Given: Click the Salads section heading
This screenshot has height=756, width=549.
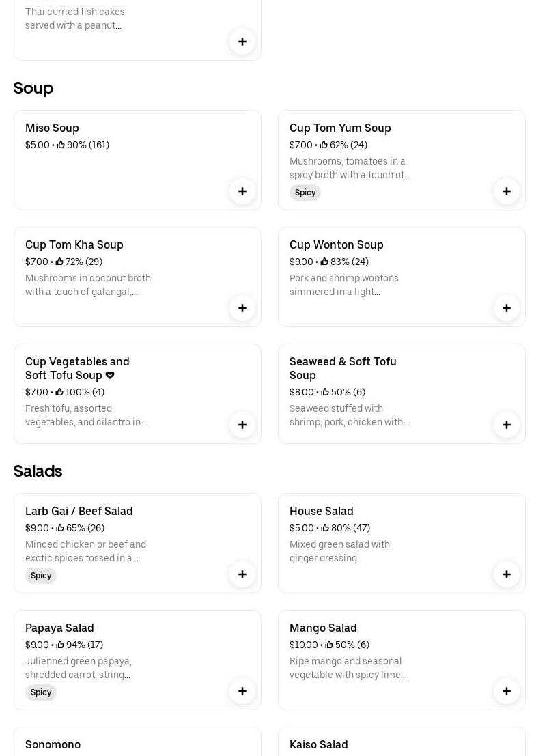Looking at the screenshot, I should coord(38,471).
